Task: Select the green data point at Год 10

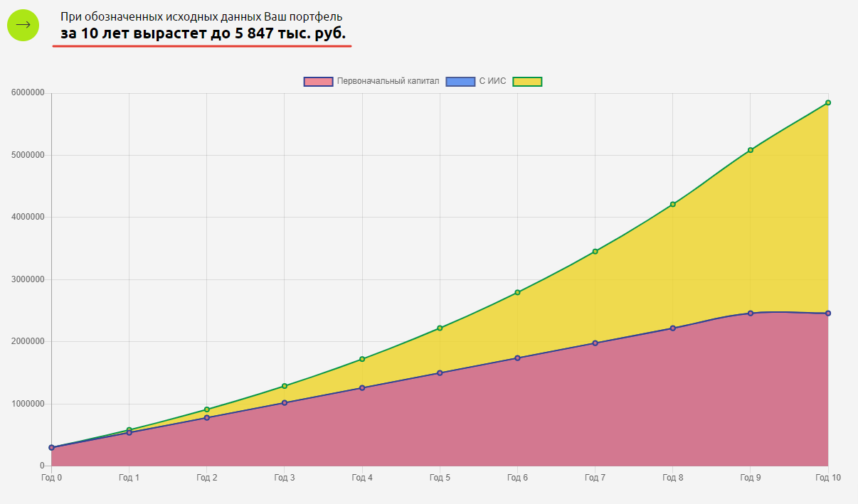Action: tap(828, 102)
